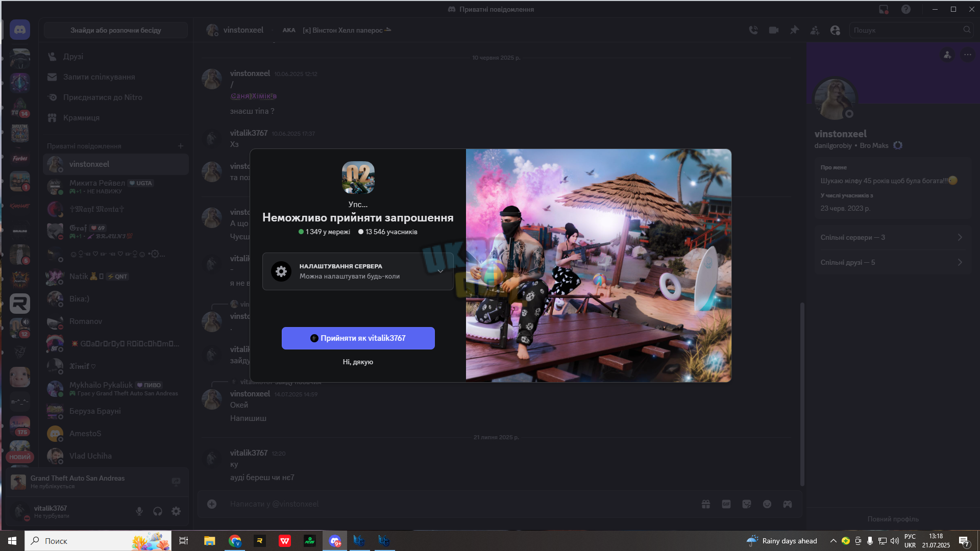Open Запити спілкування section
This screenshot has height=551, width=980.
(x=116, y=77)
